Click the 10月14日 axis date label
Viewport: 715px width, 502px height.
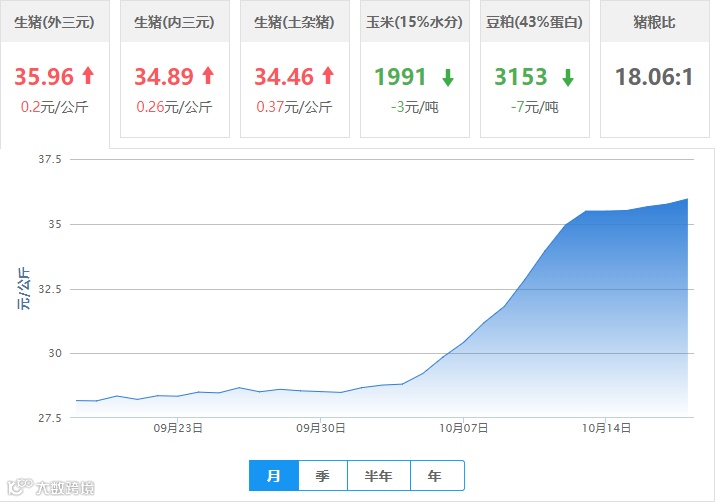pos(606,428)
